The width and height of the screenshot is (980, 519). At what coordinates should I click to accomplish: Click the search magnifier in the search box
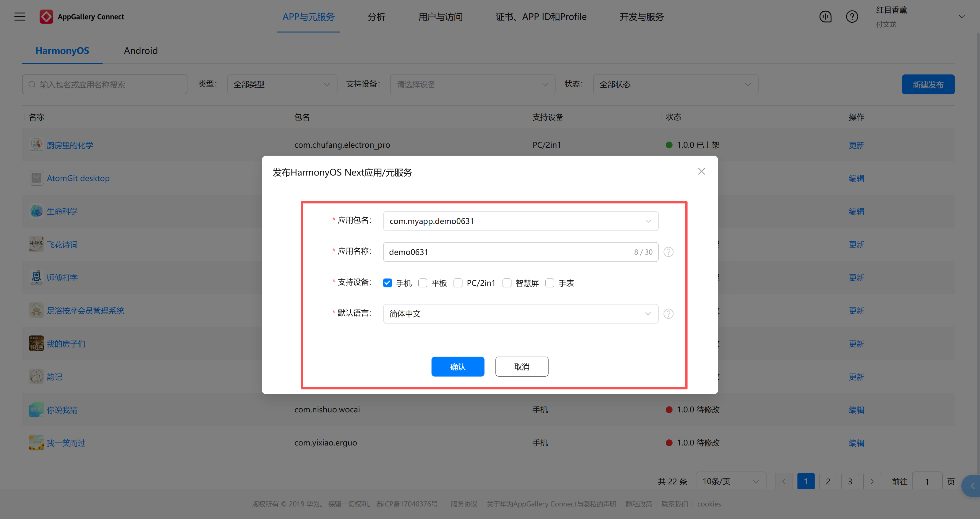[x=32, y=85]
